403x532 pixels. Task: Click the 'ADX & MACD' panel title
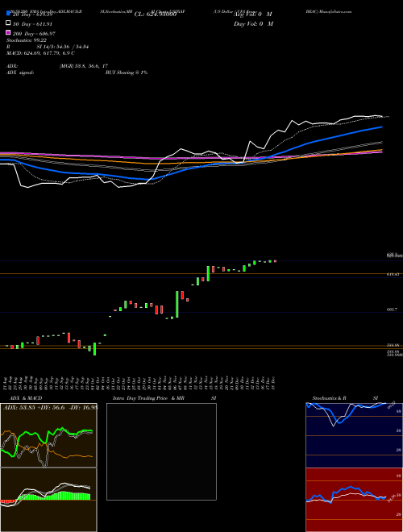pyautogui.click(x=26, y=398)
